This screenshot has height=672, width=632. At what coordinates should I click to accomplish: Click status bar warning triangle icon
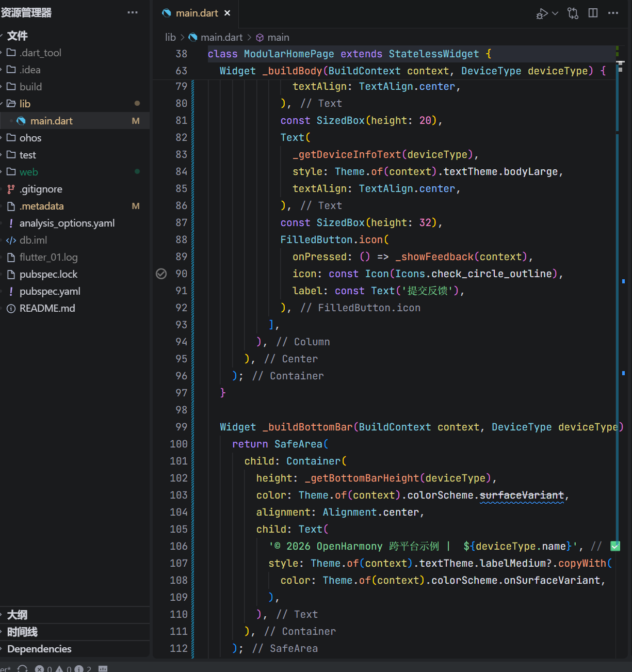[x=59, y=668]
